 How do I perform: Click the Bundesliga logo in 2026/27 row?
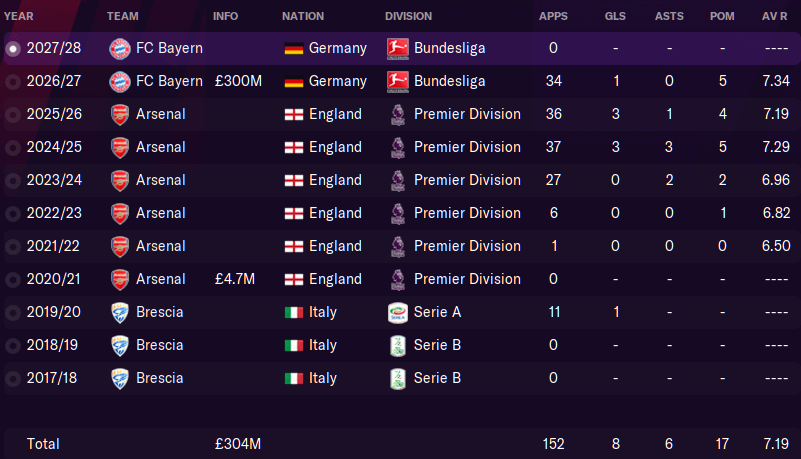click(x=397, y=81)
